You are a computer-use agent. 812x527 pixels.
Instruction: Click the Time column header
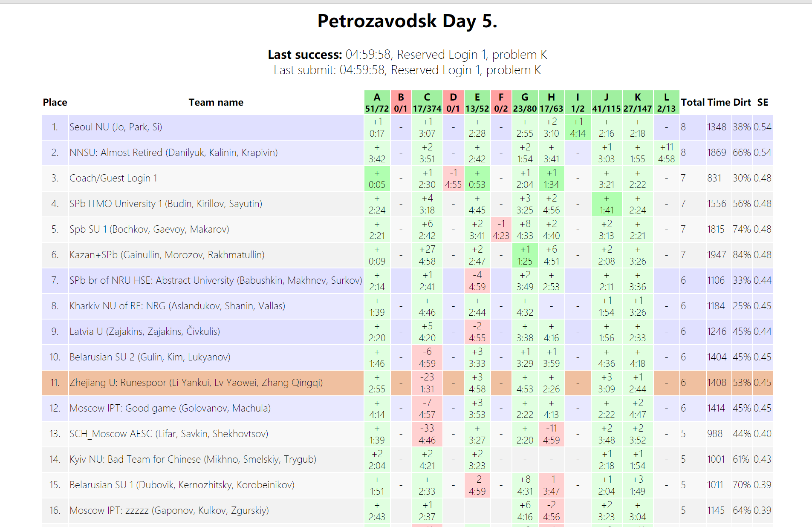pos(719,102)
